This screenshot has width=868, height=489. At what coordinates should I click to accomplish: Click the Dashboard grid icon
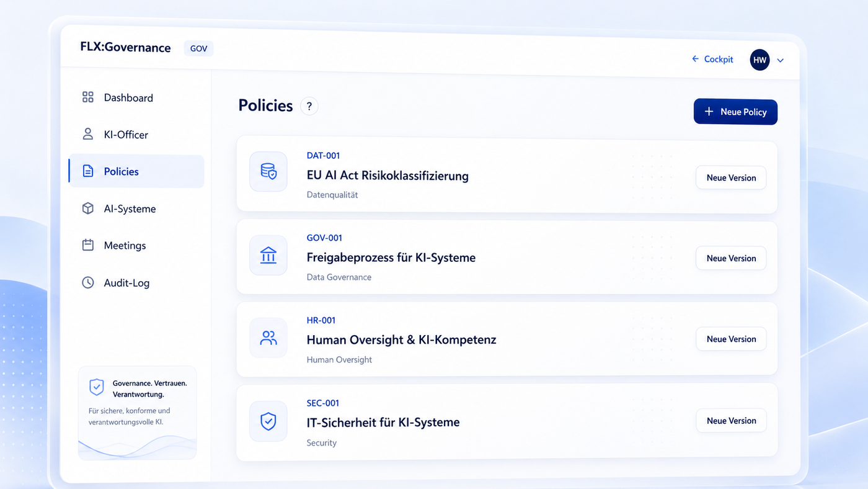[88, 97]
